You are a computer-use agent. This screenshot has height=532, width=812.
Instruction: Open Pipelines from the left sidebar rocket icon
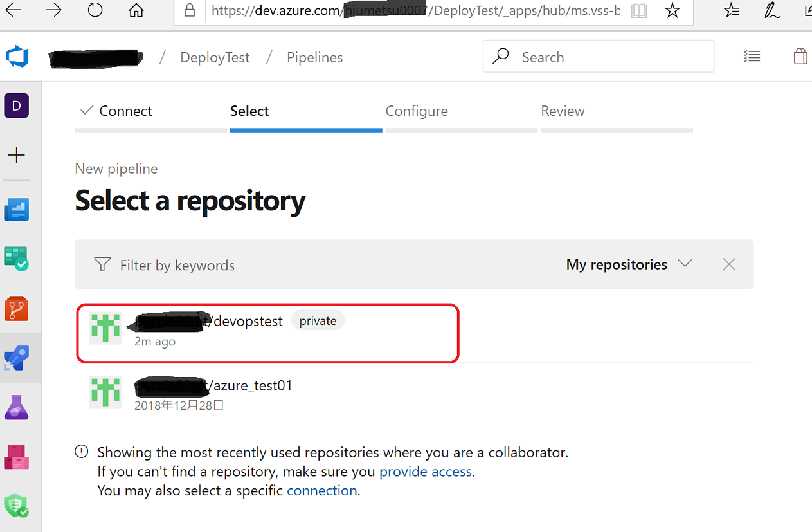point(15,358)
